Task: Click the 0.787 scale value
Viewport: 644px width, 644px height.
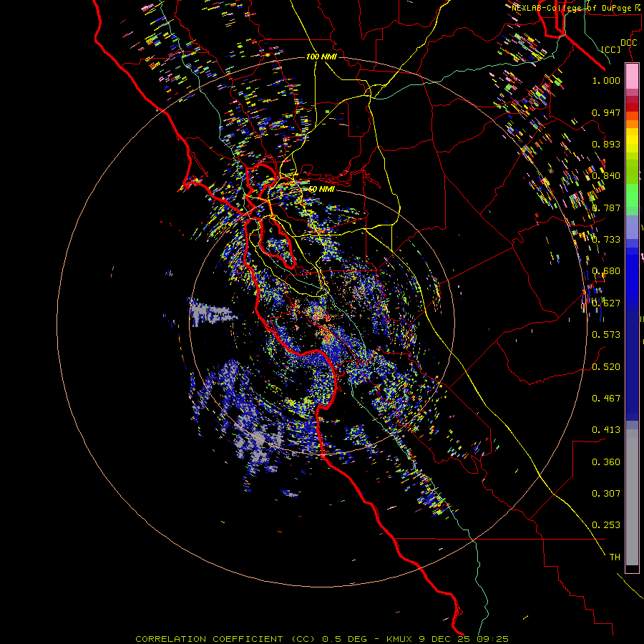Action: point(606,208)
